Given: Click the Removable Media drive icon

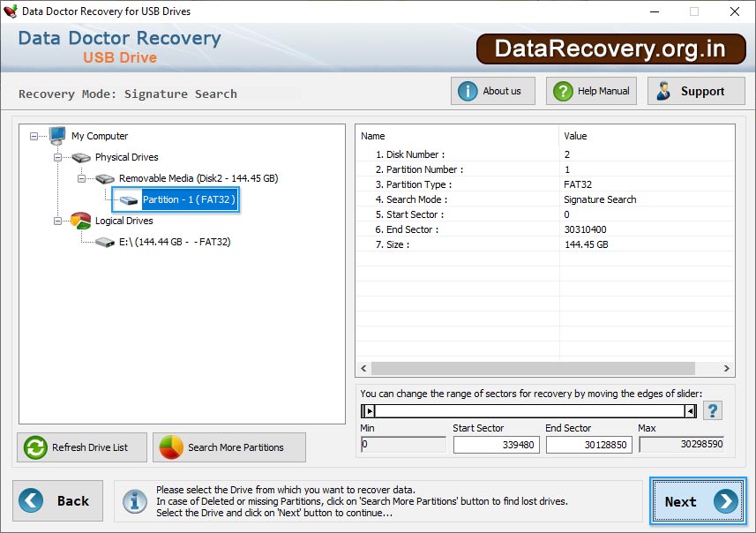Looking at the screenshot, I should click(x=105, y=178).
